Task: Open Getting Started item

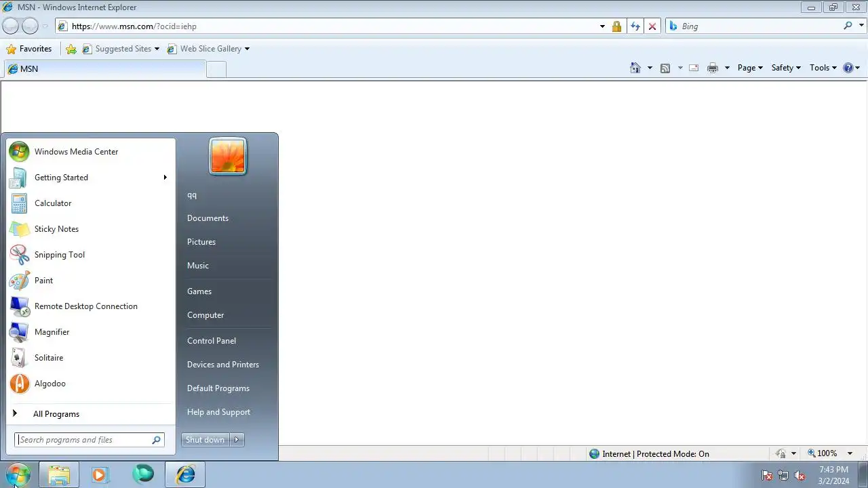Action: [90, 178]
